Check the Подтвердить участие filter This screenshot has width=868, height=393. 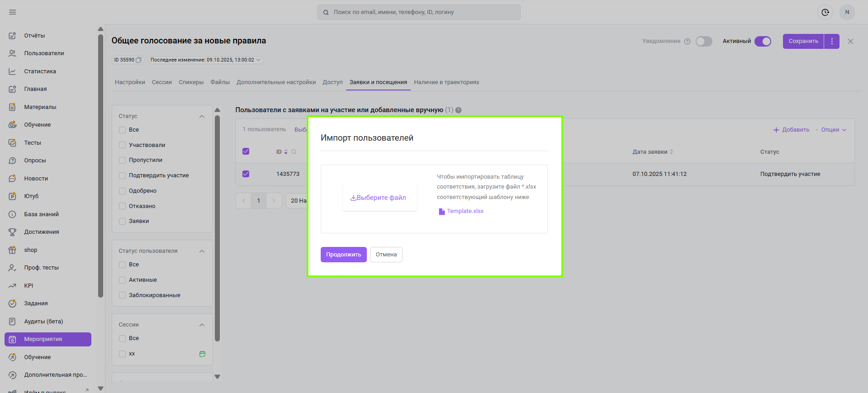[x=122, y=175]
